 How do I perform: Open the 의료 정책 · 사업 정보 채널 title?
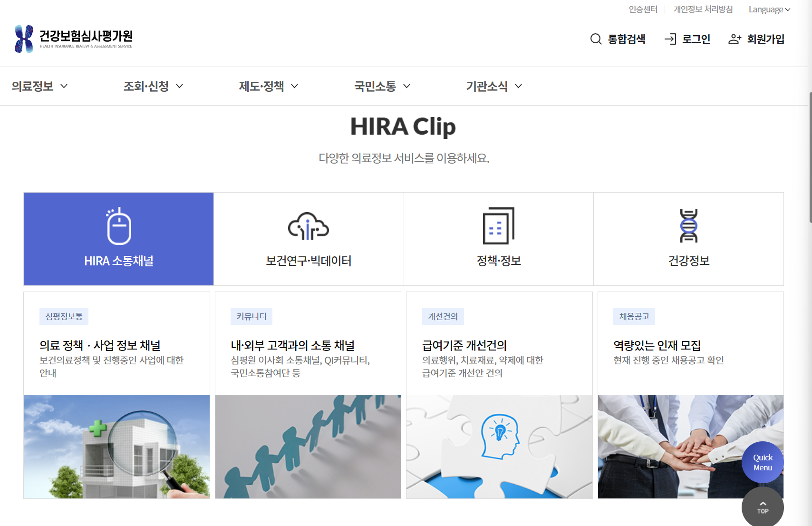pyautogui.click(x=100, y=345)
